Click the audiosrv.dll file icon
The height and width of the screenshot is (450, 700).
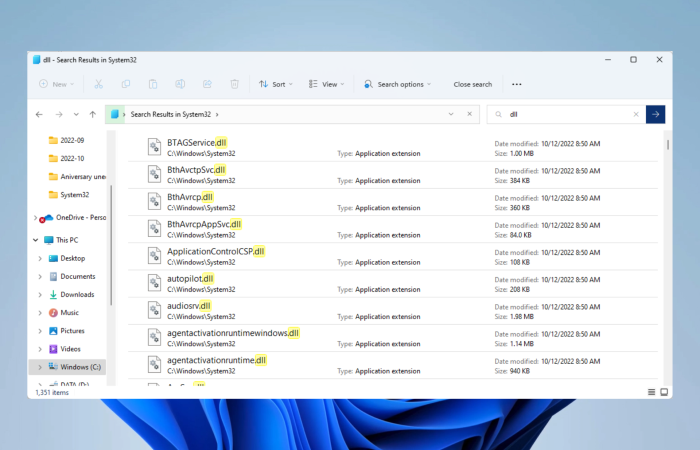[x=154, y=310]
